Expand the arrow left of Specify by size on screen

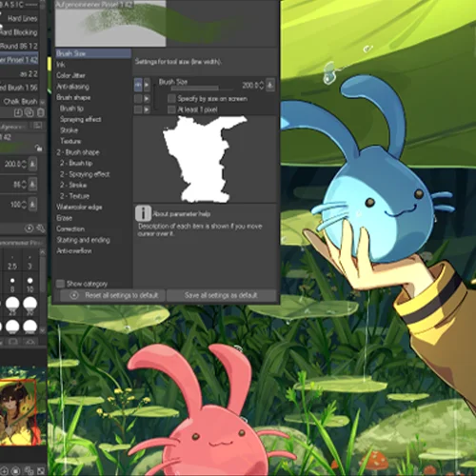click(x=147, y=99)
